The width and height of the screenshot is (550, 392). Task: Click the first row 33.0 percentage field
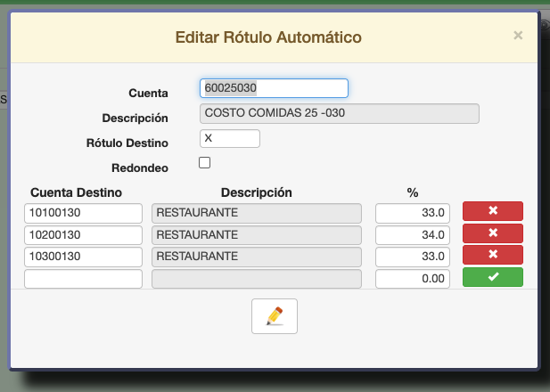point(413,213)
